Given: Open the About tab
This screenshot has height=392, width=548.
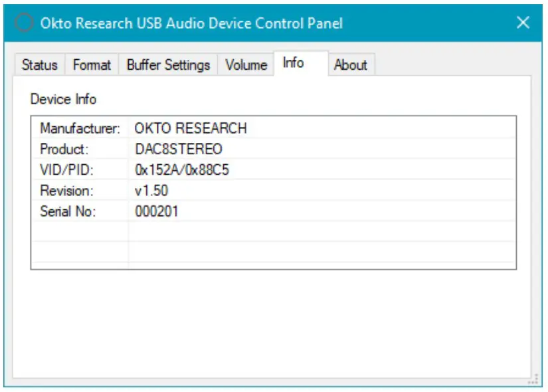Looking at the screenshot, I should (x=350, y=65).
